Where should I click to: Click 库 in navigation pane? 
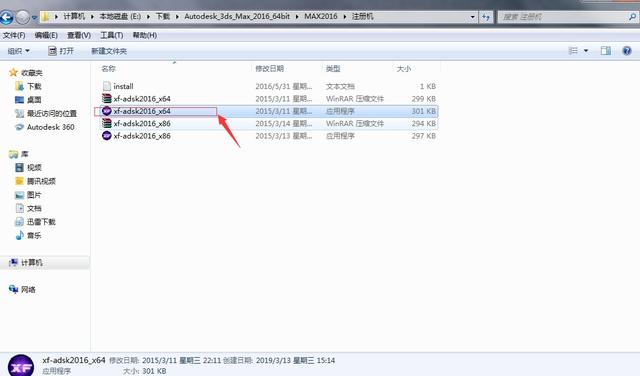(x=24, y=154)
